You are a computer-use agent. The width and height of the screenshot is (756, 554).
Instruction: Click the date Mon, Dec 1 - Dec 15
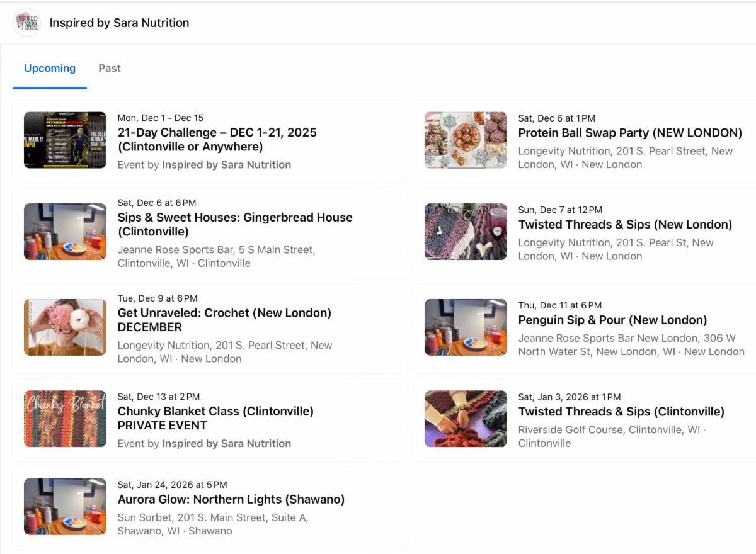(161, 118)
